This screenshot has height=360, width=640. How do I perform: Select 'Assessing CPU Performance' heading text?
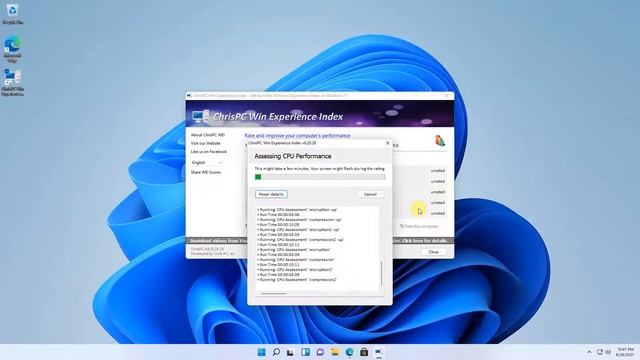(293, 156)
